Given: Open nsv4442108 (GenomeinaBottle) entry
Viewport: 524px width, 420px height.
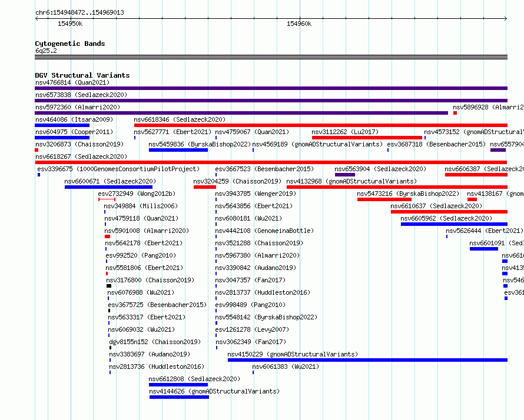Looking at the screenshot, I should coord(264,231).
